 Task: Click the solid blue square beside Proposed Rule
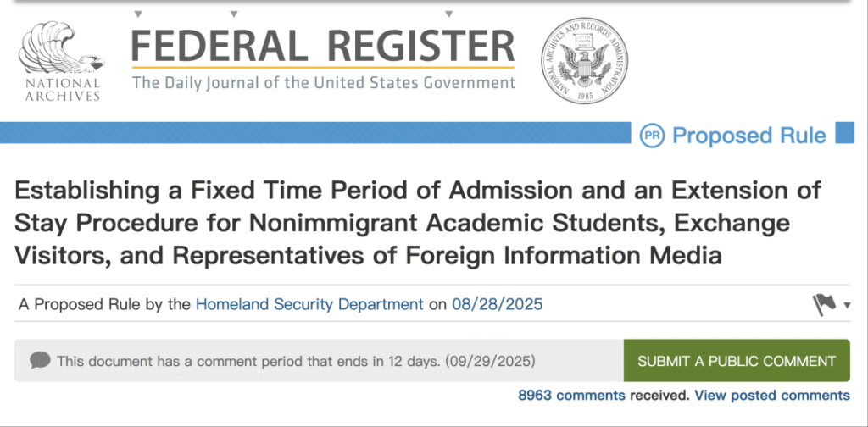[844, 134]
